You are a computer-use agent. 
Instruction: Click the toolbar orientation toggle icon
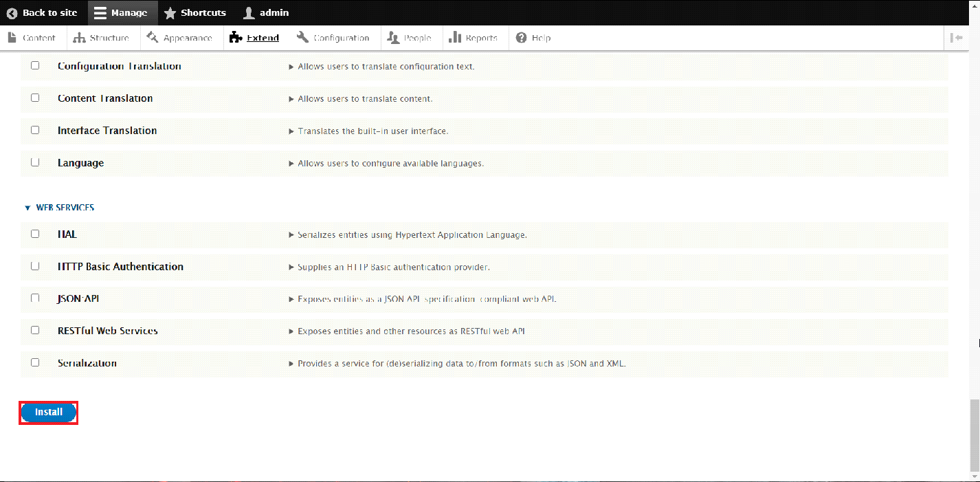pyautogui.click(x=956, y=38)
